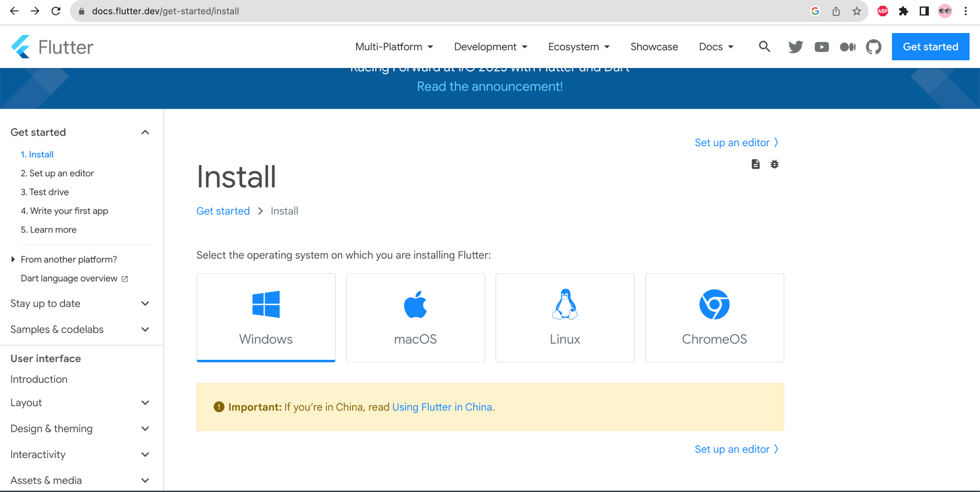Open Introduction under User interface
This screenshot has height=492, width=980.
(x=39, y=380)
